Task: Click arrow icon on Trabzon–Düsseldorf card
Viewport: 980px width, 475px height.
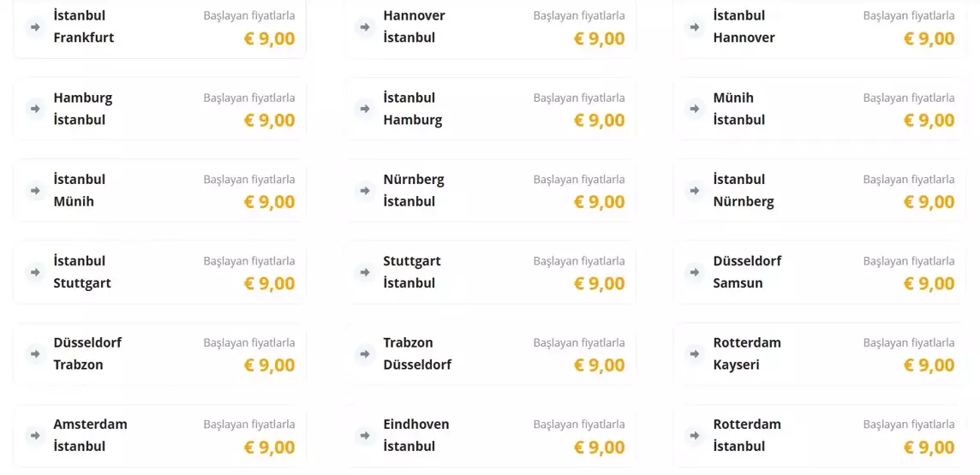Action: [365, 353]
